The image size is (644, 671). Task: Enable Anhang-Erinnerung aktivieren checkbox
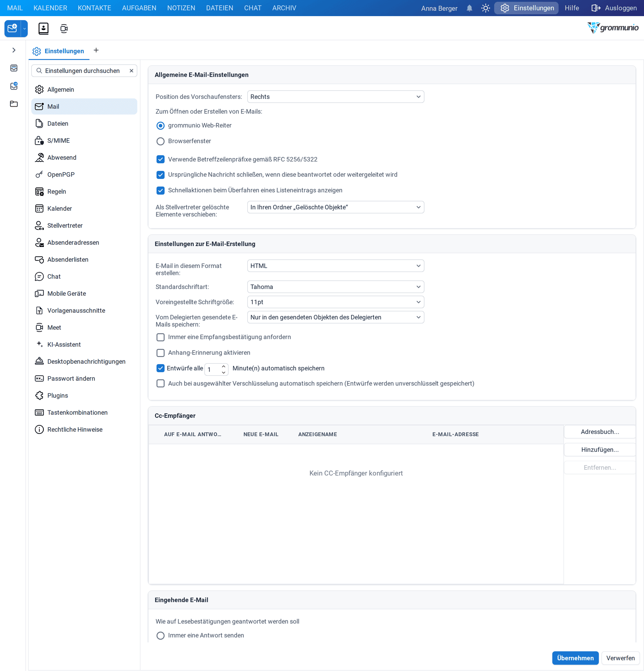161,353
